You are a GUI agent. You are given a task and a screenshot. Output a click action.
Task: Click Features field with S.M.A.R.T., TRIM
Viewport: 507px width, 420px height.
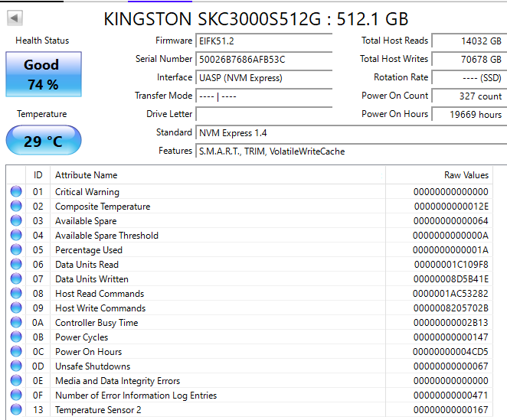[352, 151]
